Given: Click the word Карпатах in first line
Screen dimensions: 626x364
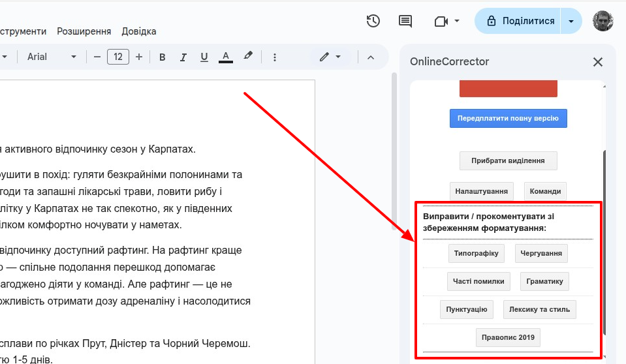Looking at the screenshot, I should point(172,149).
